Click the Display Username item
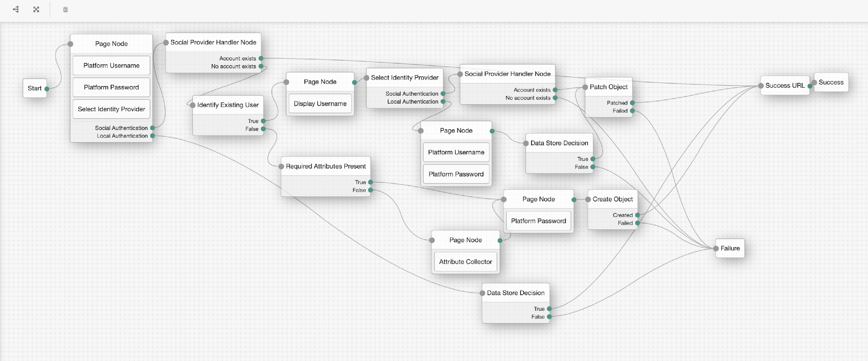Image resolution: width=868 pixels, height=361 pixels. (320, 104)
